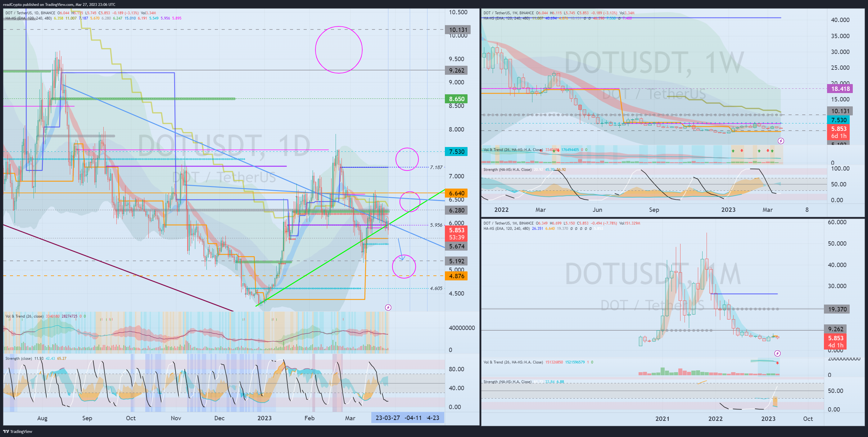868x437 pixels.
Task: Click the TradingView logo at bottom left
Action: click(x=18, y=431)
